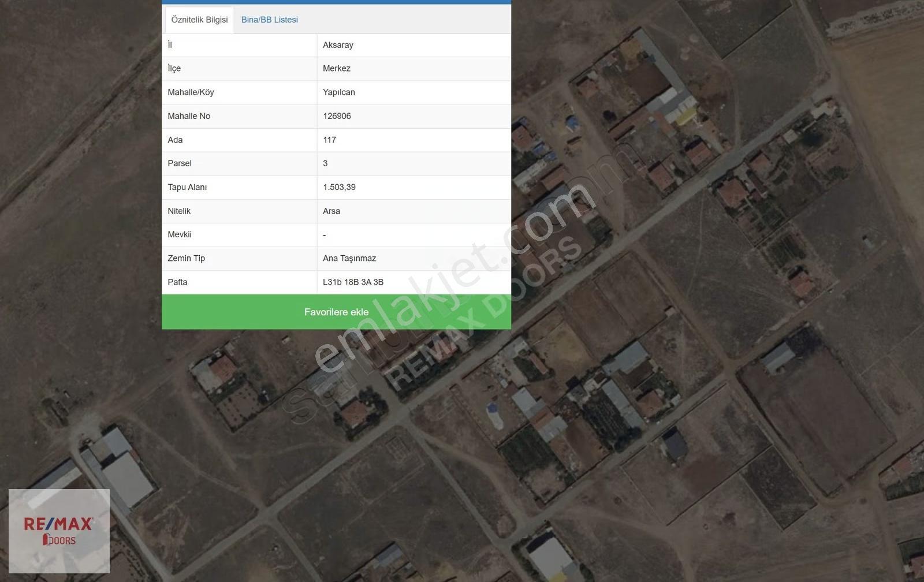
Task: Click the İlçe row label
Action: pyautogui.click(x=174, y=68)
